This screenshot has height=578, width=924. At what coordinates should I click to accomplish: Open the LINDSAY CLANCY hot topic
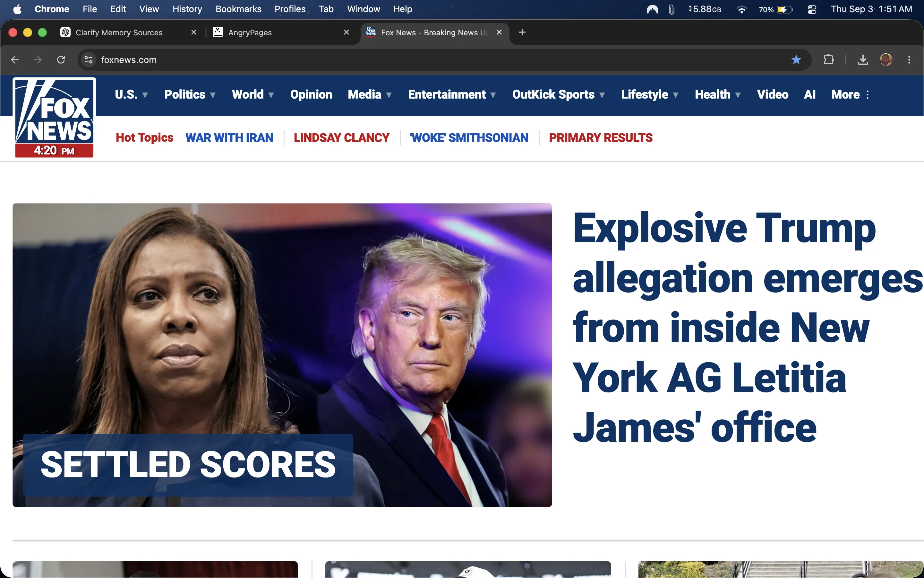pos(341,138)
